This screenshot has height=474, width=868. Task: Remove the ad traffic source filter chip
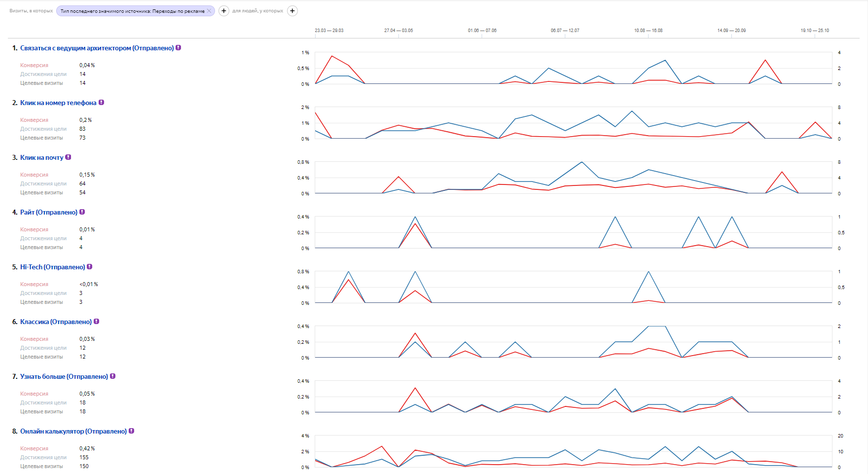[x=209, y=11]
